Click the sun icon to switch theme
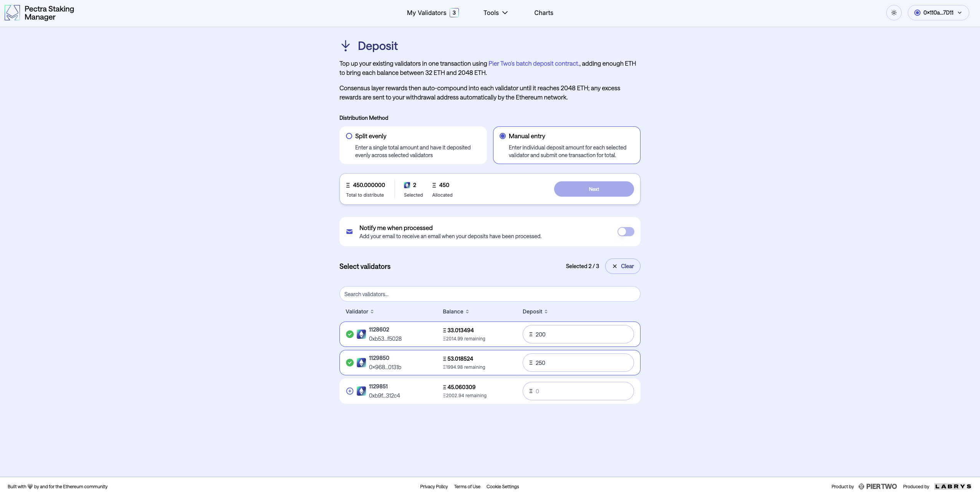 point(894,12)
